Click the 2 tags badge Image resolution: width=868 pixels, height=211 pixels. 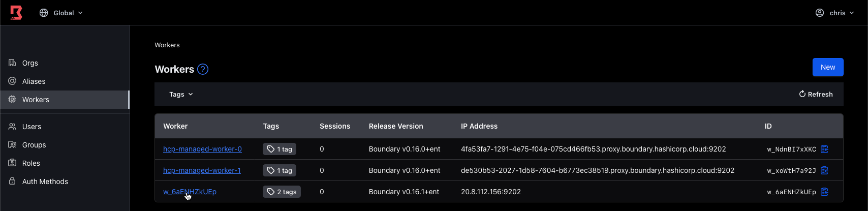coord(282,192)
